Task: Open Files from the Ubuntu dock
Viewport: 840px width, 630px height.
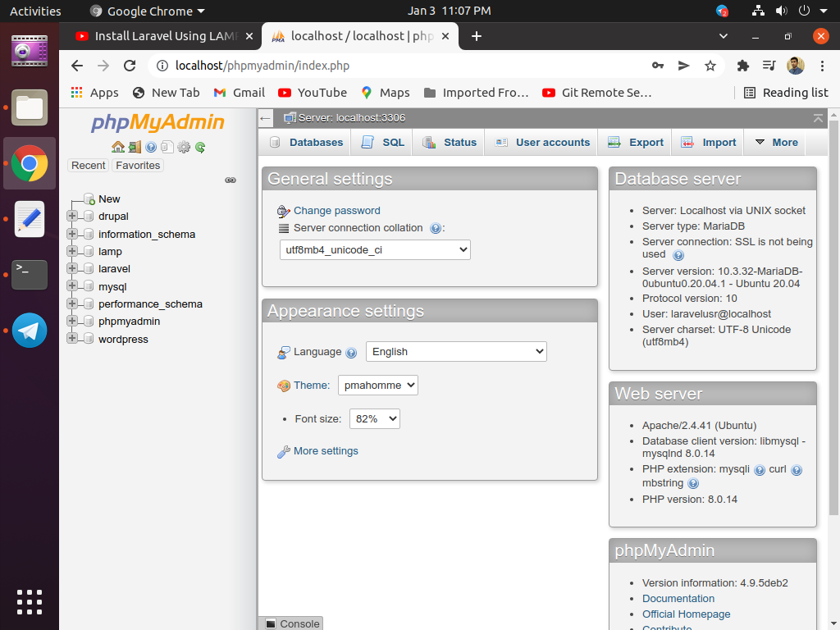Action: (x=30, y=107)
